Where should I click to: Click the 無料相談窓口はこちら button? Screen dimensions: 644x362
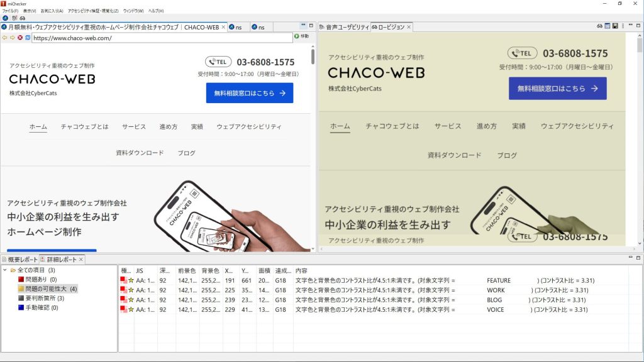249,93
